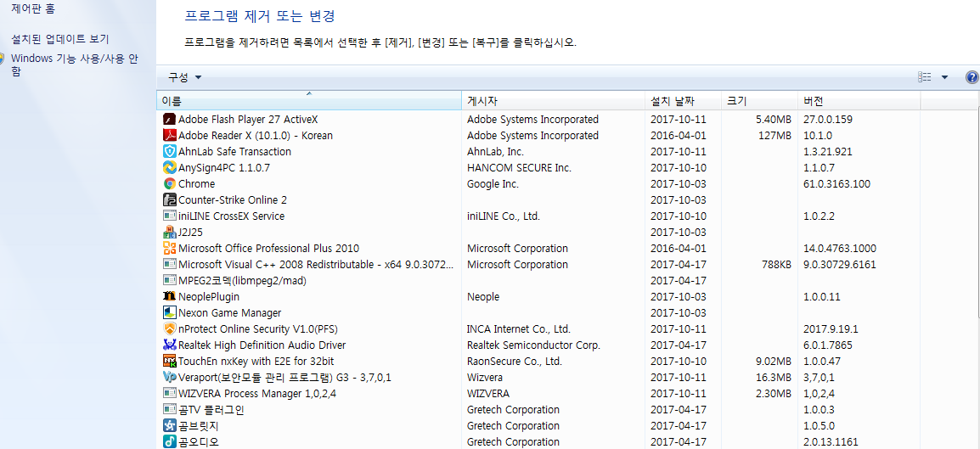Select the AhnLab Safe Transaction shield icon
The image size is (980, 449).
tap(169, 152)
